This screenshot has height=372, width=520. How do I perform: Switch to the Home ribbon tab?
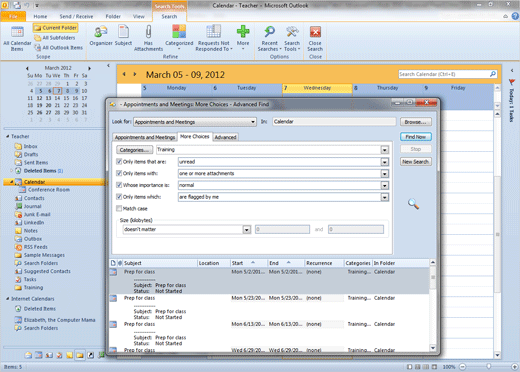(x=40, y=16)
